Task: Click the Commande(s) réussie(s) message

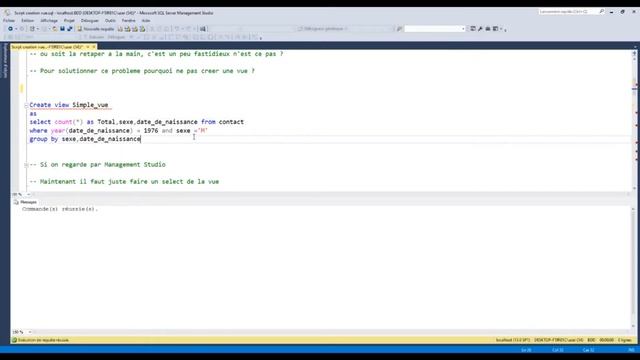Action: click(60, 209)
